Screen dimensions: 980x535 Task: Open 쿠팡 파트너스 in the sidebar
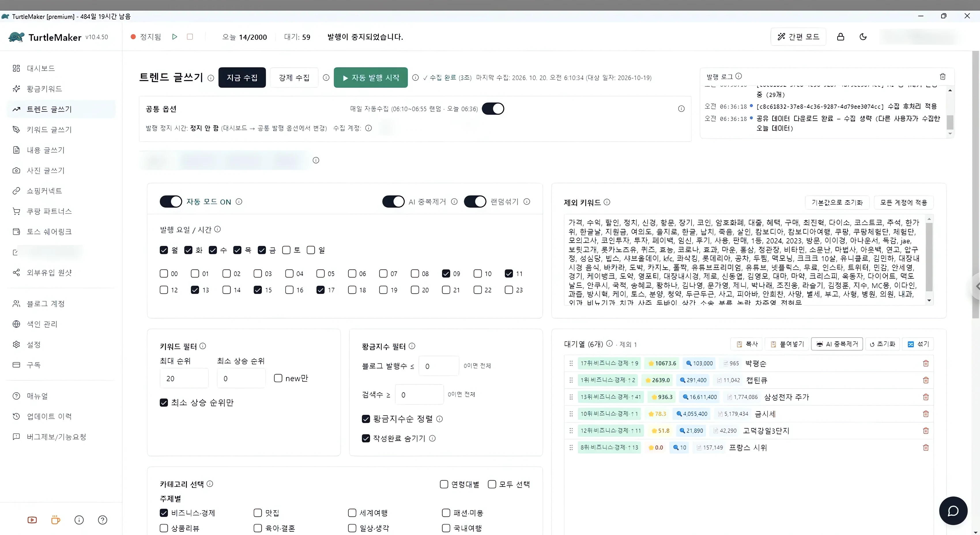click(61, 211)
